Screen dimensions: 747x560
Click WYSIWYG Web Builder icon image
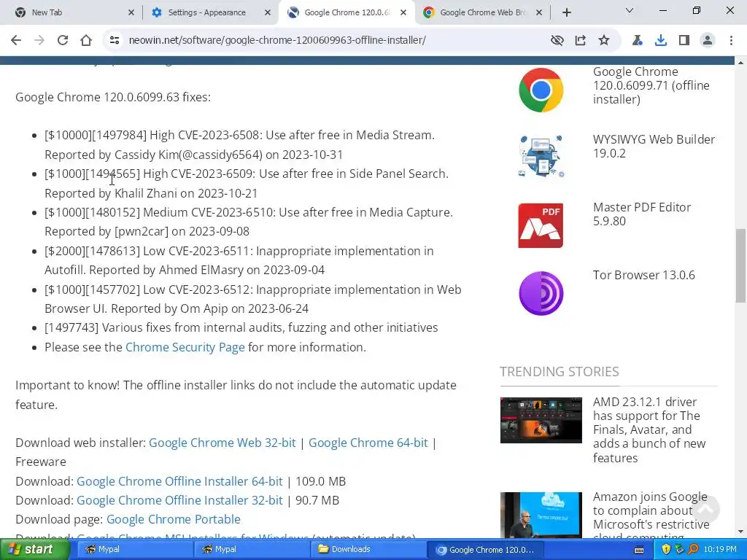click(x=541, y=156)
